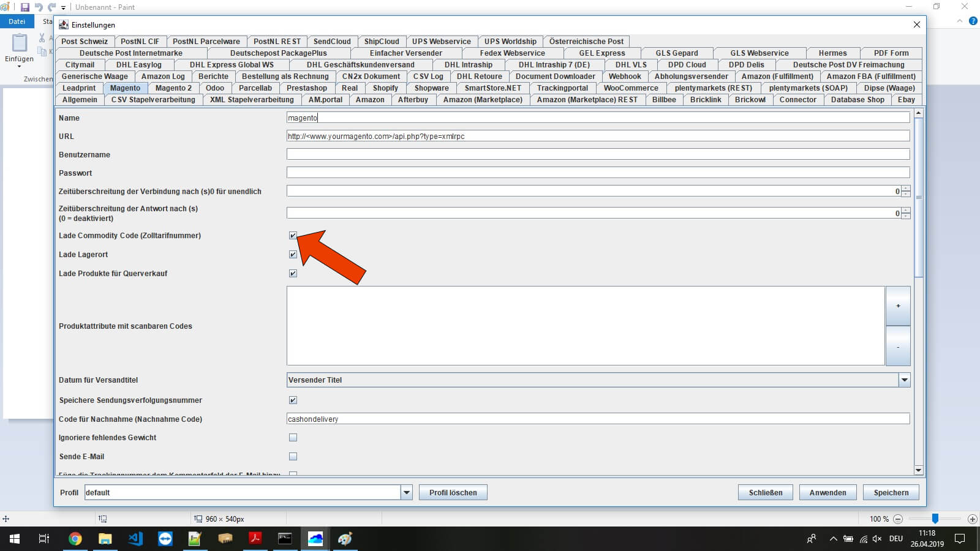The image size is (980, 551).
Task: Click the muted speaker volume icon
Action: click(x=877, y=539)
